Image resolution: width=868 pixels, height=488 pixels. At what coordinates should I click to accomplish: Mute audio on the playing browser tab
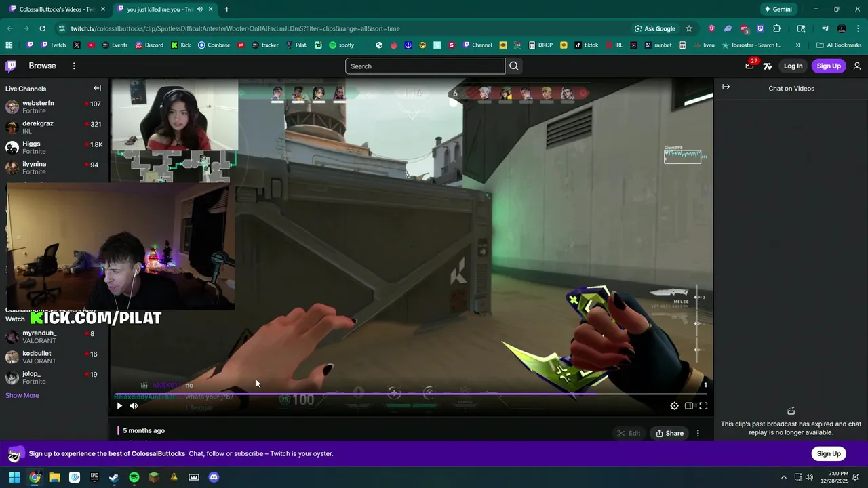tap(199, 9)
